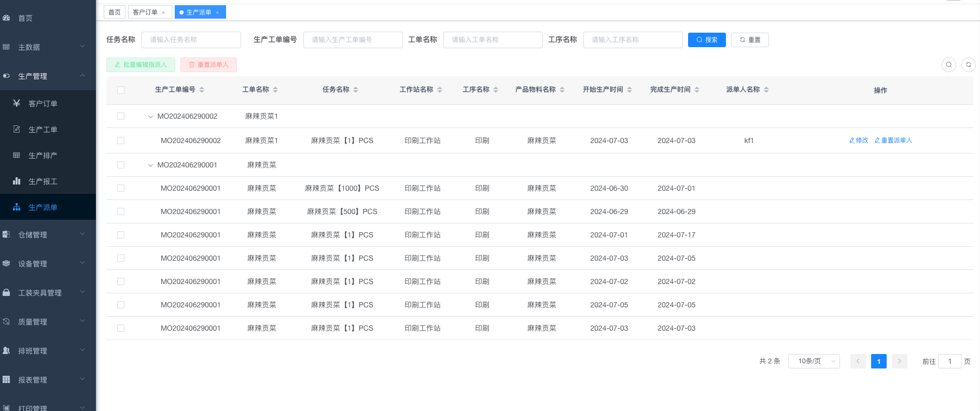Check the MO202406290001 parent row checkbox
The width and height of the screenshot is (980, 411).
click(121, 165)
